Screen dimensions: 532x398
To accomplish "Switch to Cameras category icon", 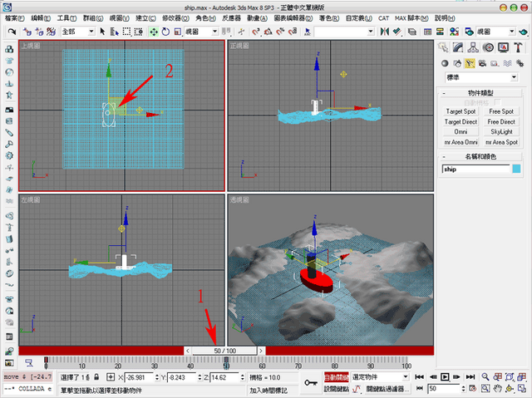I will [x=482, y=63].
